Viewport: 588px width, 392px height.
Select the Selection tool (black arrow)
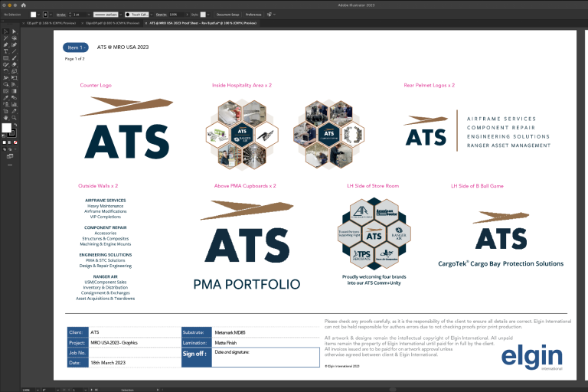(5, 31)
